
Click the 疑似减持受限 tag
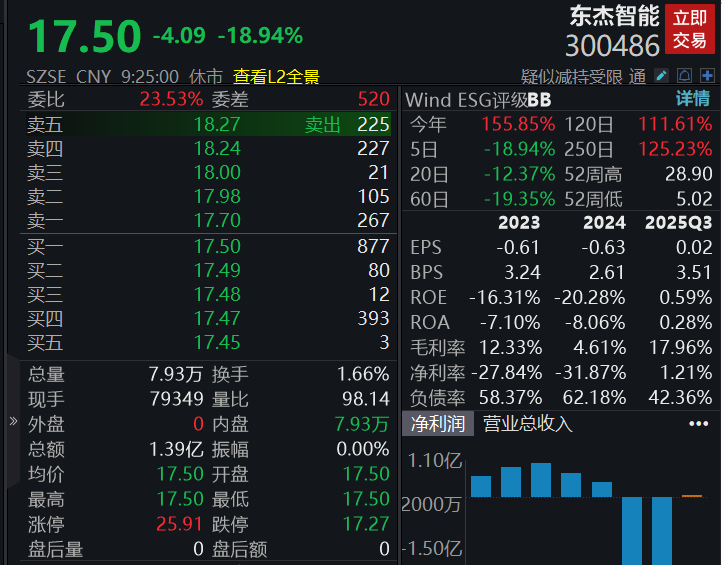571,76
